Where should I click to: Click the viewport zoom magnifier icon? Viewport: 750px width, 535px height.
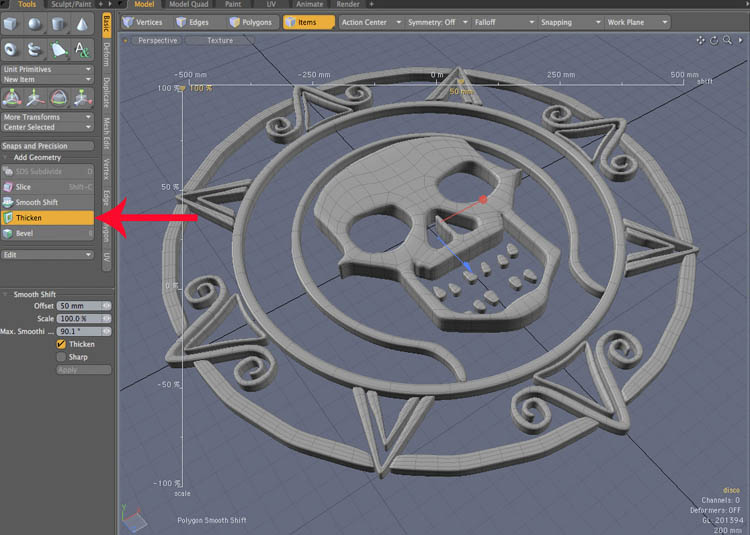click(727, 41)
